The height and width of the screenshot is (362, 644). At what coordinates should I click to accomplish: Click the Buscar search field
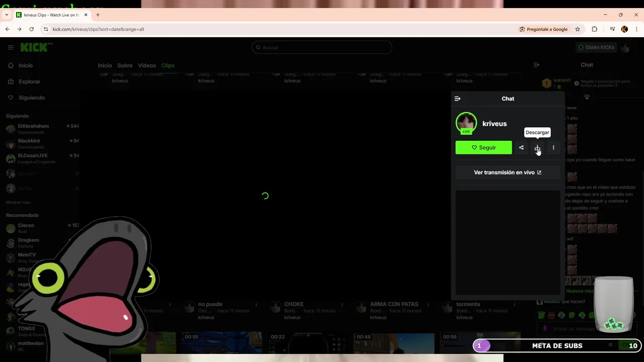pyautogui.click(x=322, y=47)
